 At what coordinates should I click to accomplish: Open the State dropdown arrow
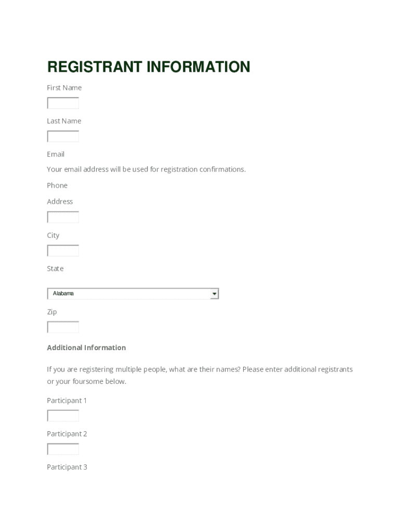214,294
